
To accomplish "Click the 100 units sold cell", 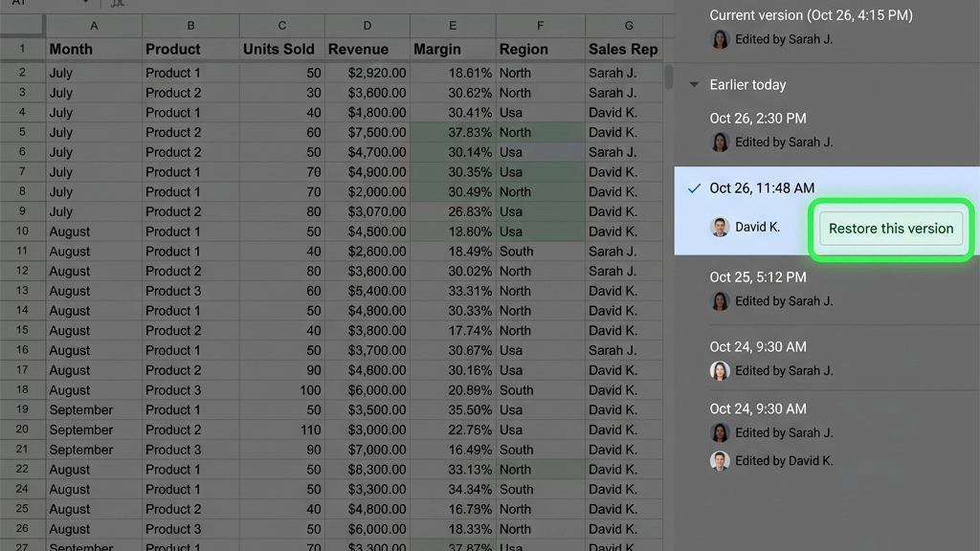I will [282, 390].
